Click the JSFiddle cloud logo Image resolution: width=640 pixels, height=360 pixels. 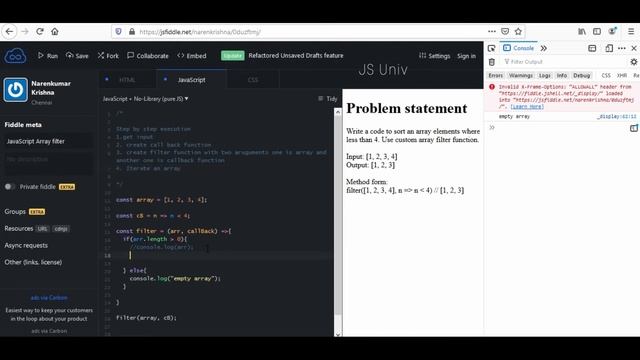click(x=16, y=56)
